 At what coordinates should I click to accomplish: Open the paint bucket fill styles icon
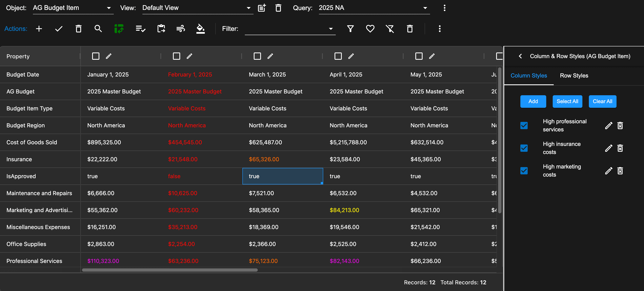click(x=200, y=29)
